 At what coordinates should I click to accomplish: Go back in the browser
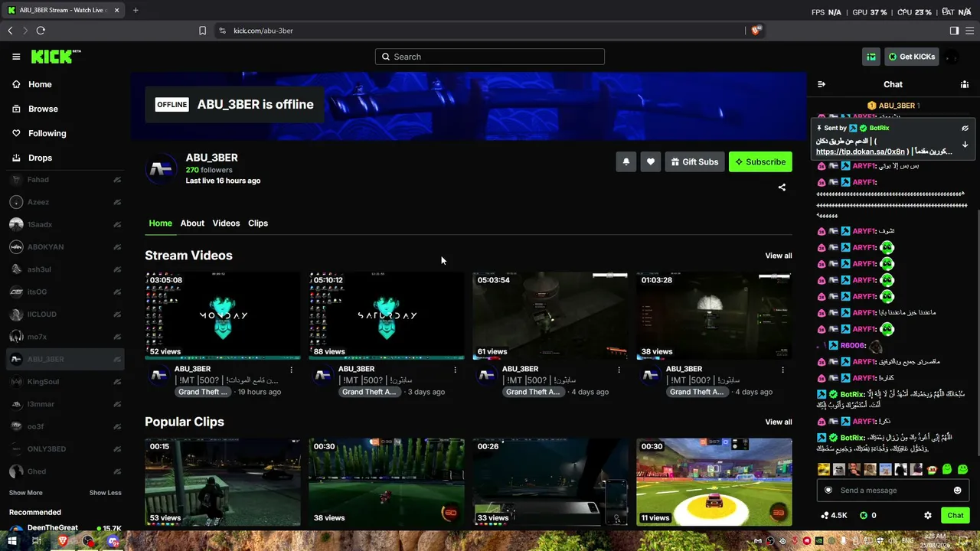10,31
